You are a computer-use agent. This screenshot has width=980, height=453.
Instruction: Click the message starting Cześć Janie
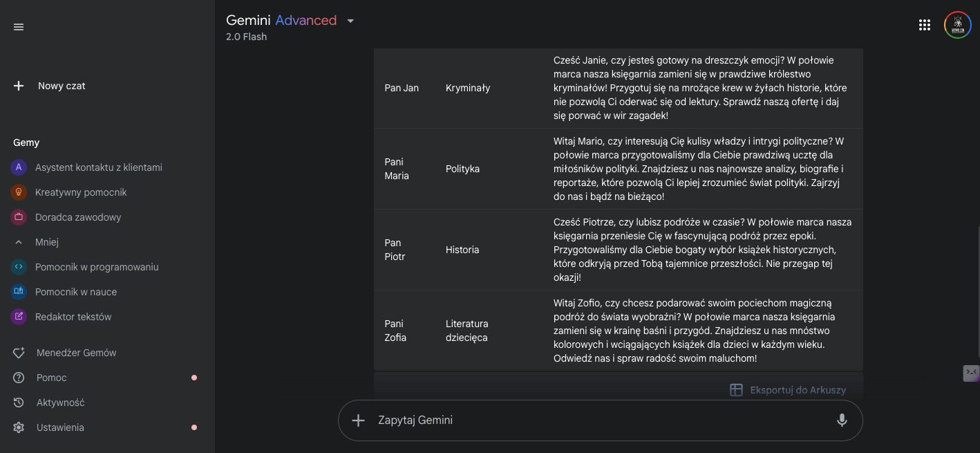coord(700,88)
